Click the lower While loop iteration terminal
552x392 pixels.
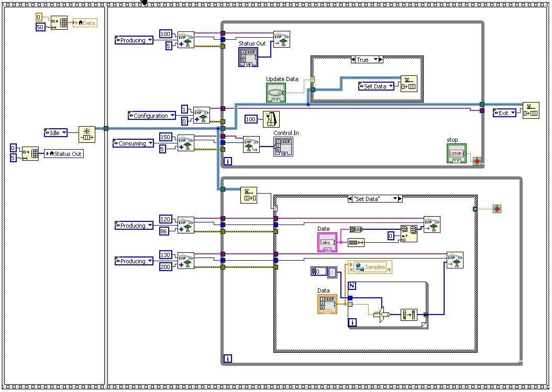[227, 359]
